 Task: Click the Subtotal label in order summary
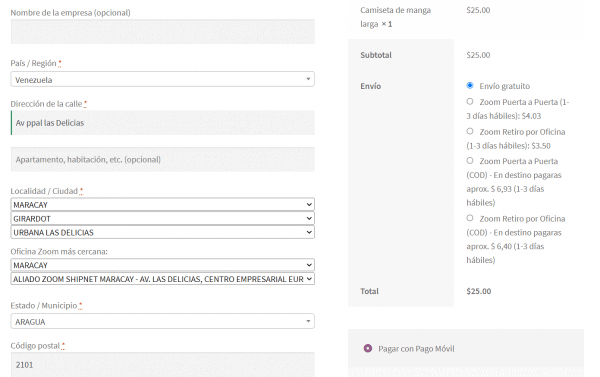376,55
